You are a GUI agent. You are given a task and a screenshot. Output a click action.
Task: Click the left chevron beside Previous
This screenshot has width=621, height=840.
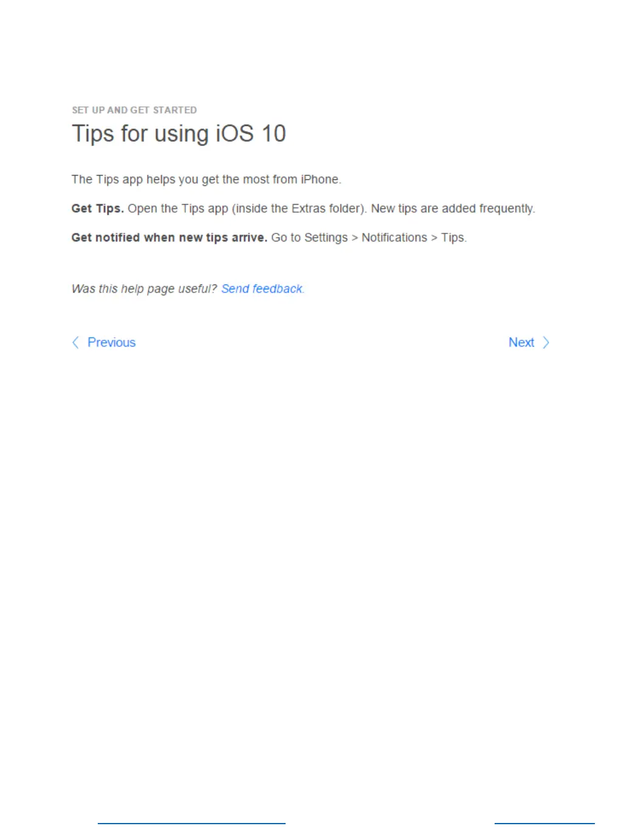click(75, 343)
